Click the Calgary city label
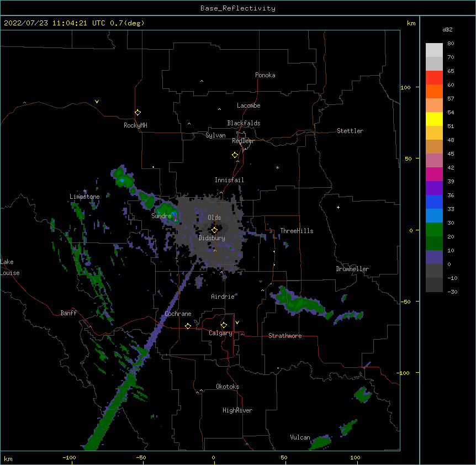Screen dimensions: 476x465 click(220, 333)
